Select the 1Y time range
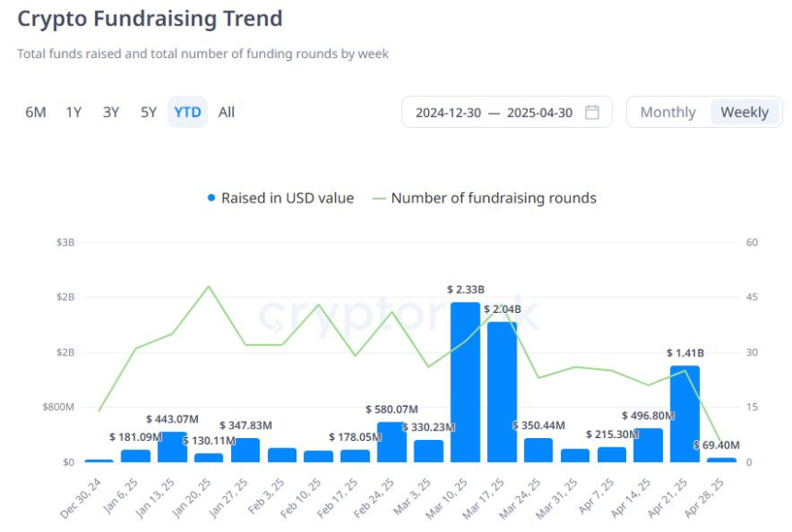792x532 pixels. (x=74, y=112)
